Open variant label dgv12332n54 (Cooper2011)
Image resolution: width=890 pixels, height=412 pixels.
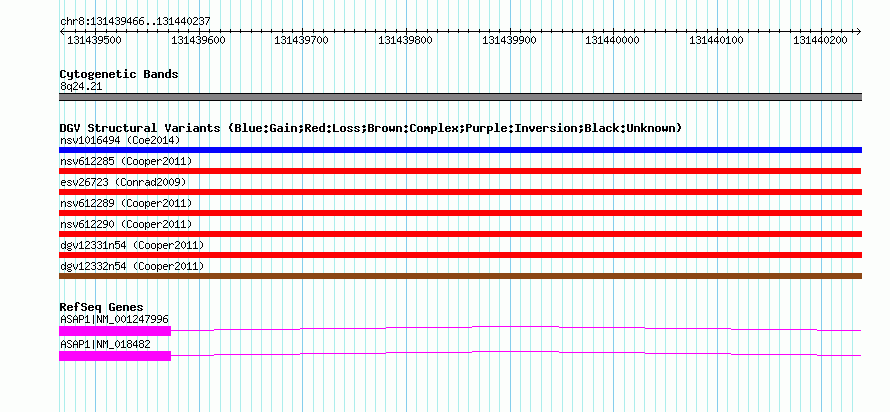pyautogui.click(x=132, y=266)
